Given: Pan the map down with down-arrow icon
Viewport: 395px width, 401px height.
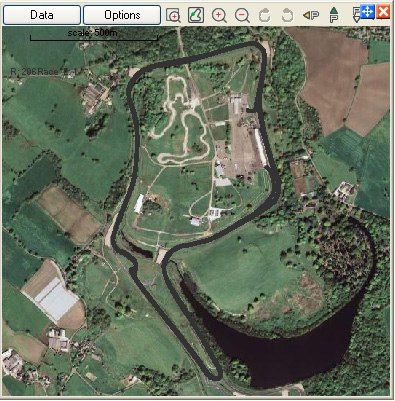Looking at the screenshot, I should coord(356,15).
